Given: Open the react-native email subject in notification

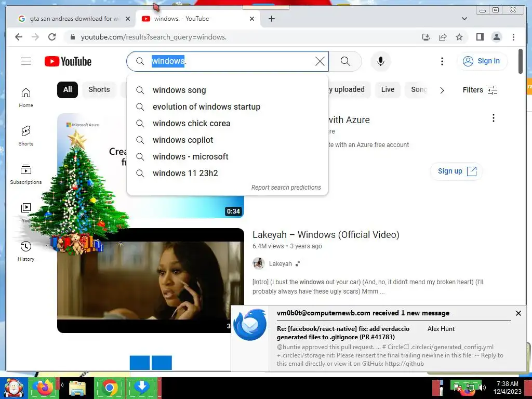Looking at the screenshot, I should [343, 333].
